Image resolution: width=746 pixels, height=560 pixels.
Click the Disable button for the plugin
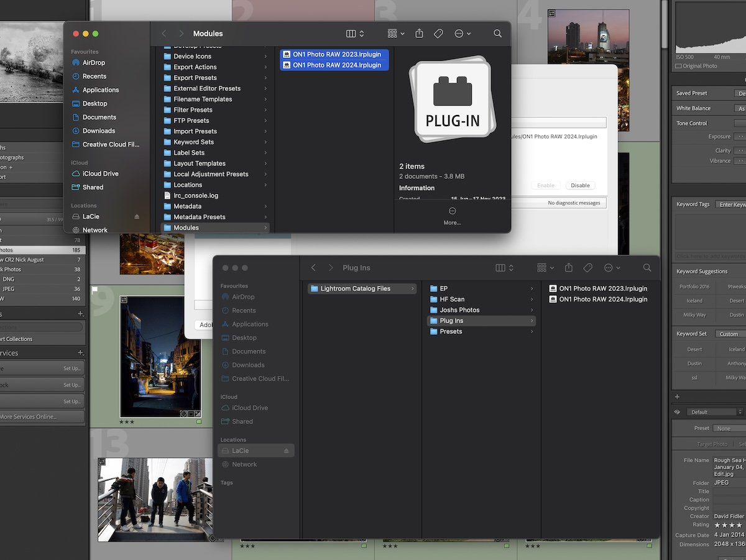tap(579, 185)
